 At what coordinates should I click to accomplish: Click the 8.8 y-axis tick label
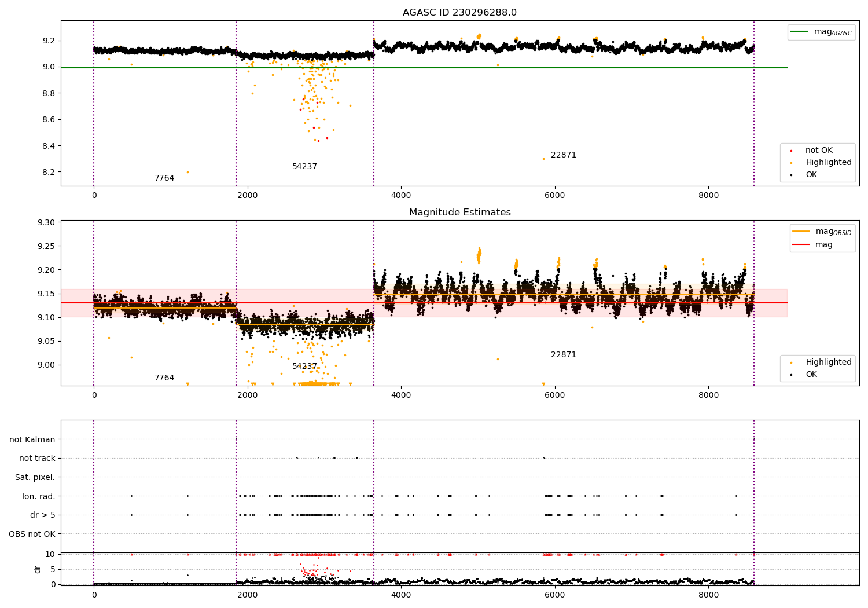pos(48,93)
